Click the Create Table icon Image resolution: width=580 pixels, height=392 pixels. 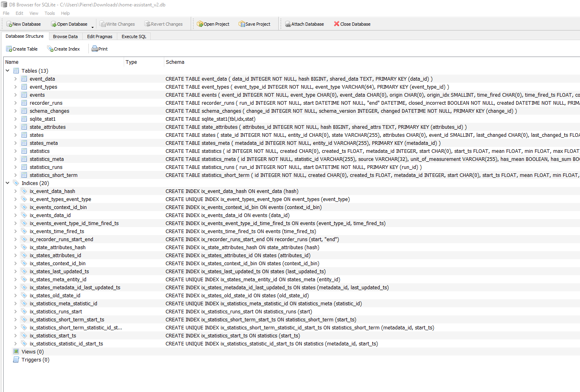pyautogui.click(x=9, y=49)
